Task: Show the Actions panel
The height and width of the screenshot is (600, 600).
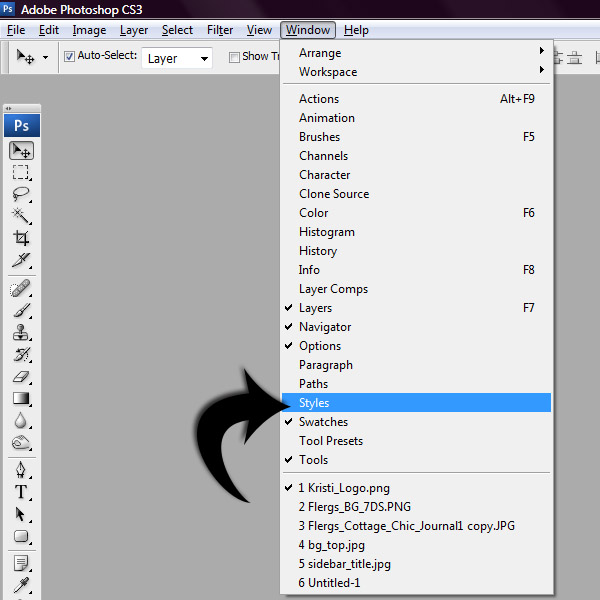Action: point(416,99)
